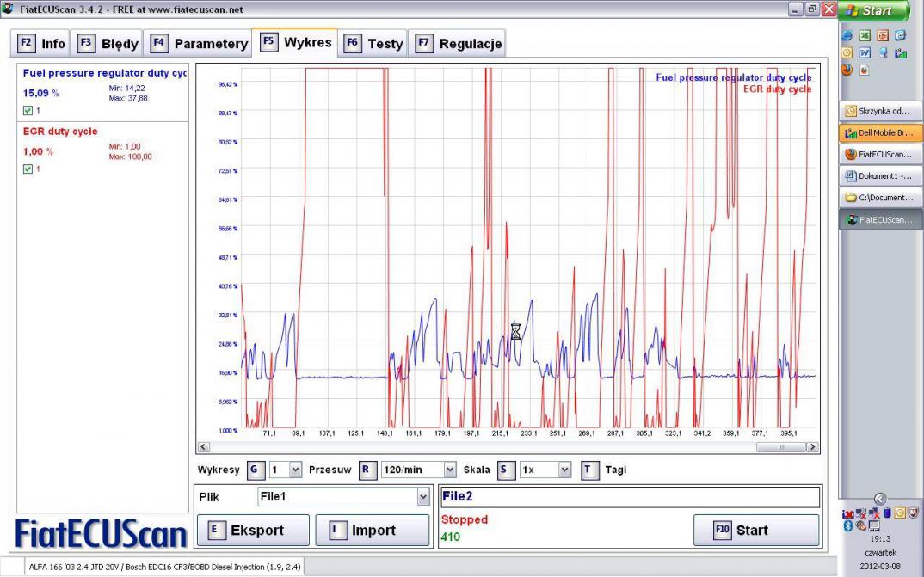Click the G key icon beside Wykresy

click(255, 470)
